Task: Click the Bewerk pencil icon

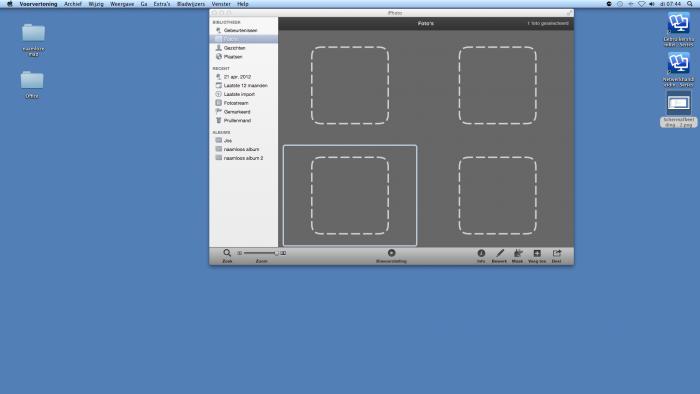Action: pos(500,253)
